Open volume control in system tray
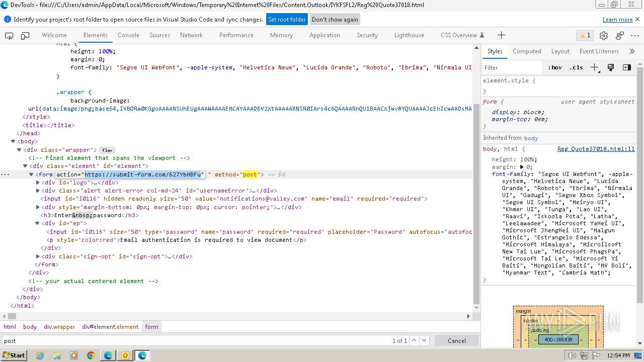The image size is (644, 362). pyautogui.click(x=572, y=356)
